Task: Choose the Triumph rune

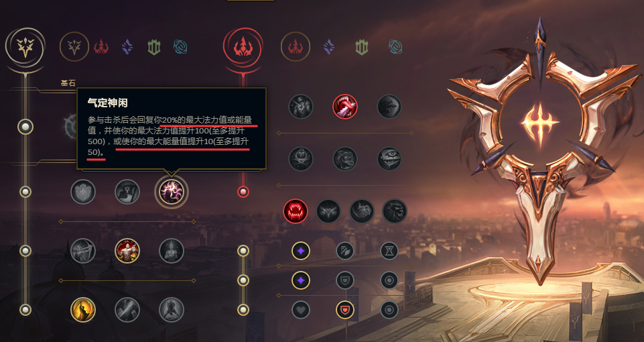Action: pyautogui.click(x=127, y=192)
